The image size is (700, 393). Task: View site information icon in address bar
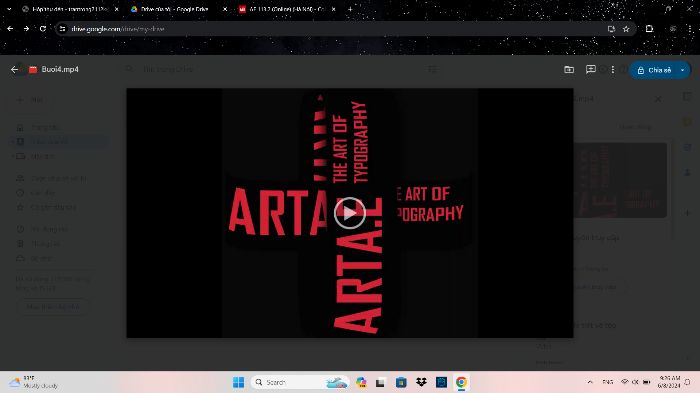pos(62,29)
